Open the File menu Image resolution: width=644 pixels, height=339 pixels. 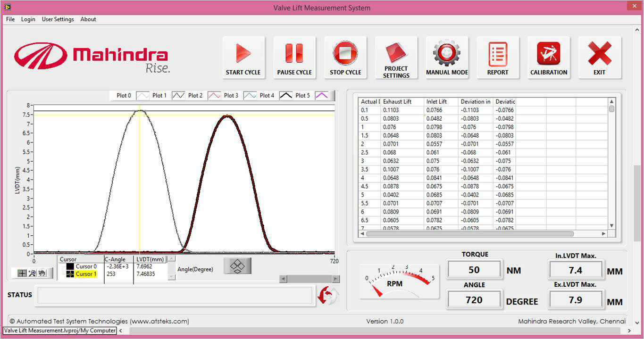click(10, 19)
